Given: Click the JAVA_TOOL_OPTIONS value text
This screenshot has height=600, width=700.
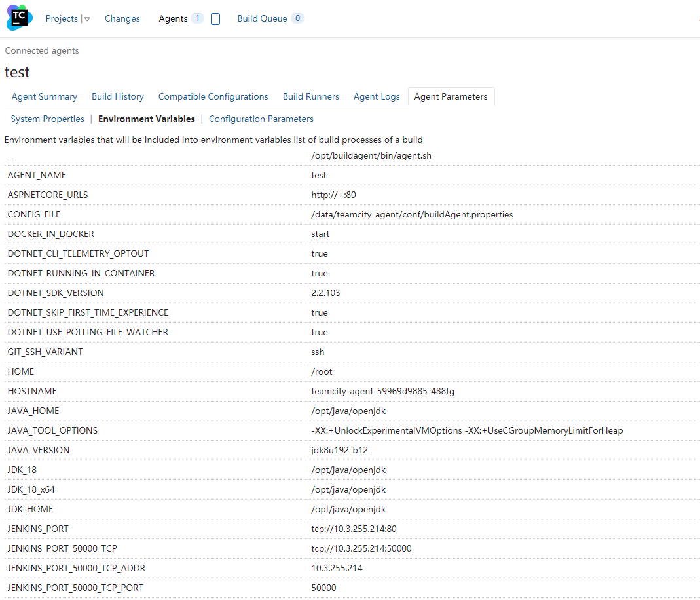Looking at the screenshot, I should pyautogui.click(x=467, y=430).
